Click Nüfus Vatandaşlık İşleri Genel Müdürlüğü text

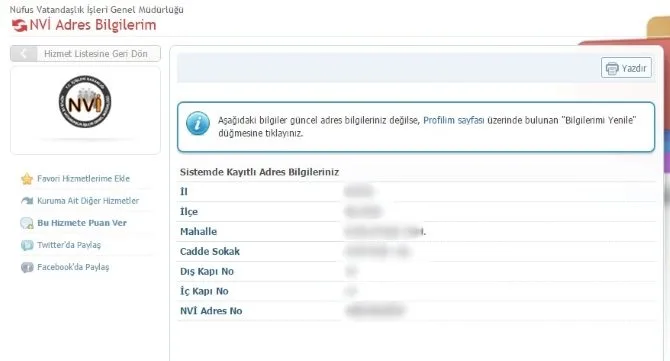(97, 9)
